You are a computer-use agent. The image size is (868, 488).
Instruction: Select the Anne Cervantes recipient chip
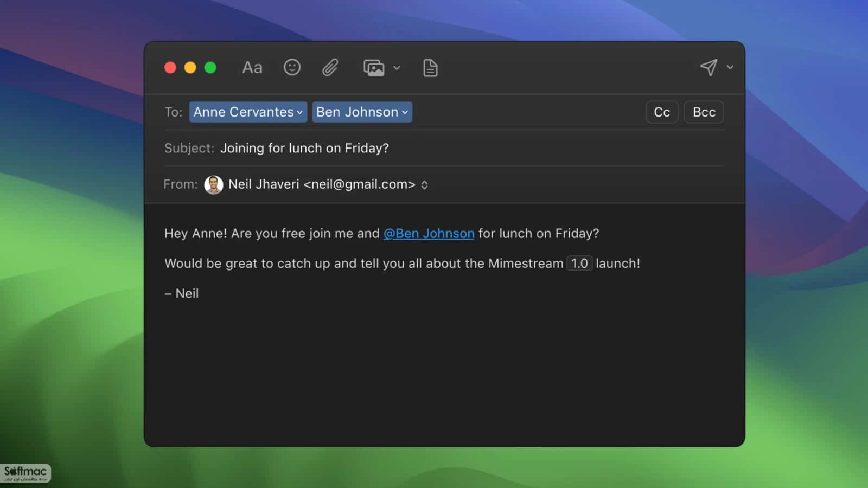pos(248,112)
